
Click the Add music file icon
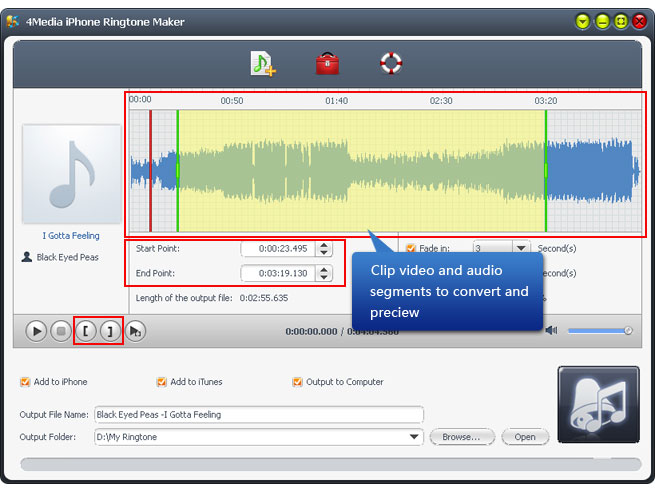pos(263,64)
